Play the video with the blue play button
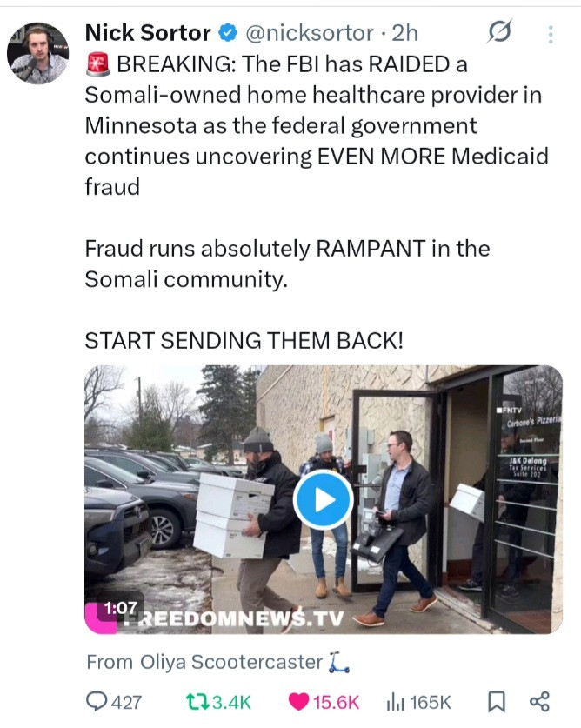The image size is (581, 728). (324, 499)
